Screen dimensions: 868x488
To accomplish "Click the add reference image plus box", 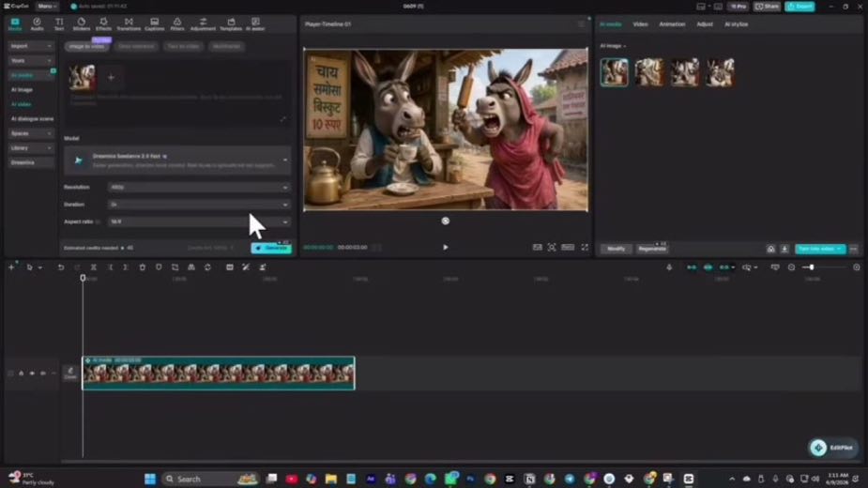I will (x=111, y=78).
